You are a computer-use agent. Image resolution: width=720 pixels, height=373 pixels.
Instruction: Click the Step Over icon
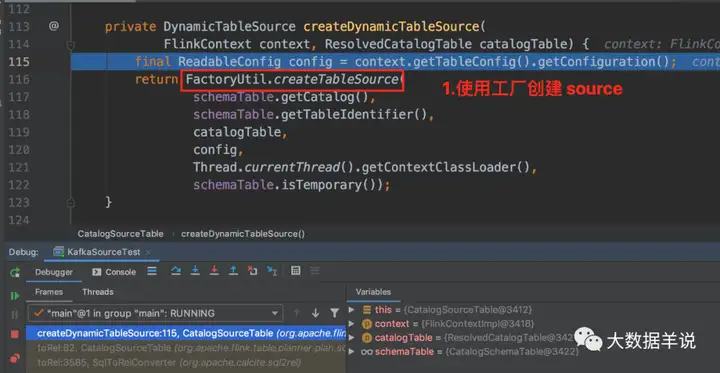pyautogui.click(x=176, y=271)
